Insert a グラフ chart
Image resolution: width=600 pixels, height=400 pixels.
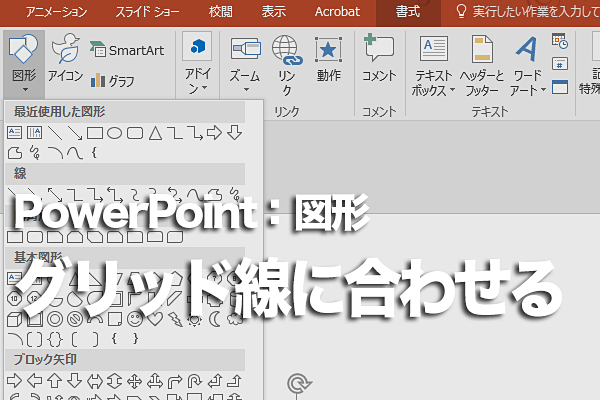[112, 81]
